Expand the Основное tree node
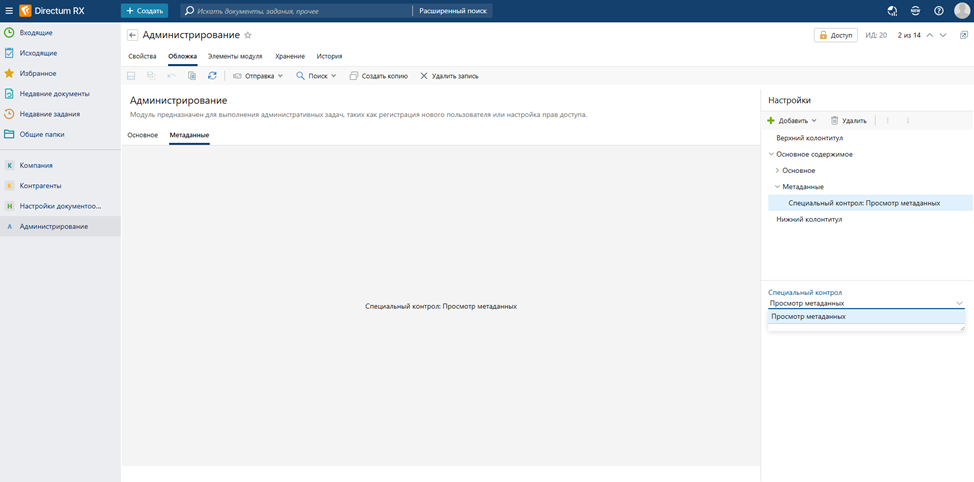The height and width of the screenshot is (482, 974). point(778,170)
